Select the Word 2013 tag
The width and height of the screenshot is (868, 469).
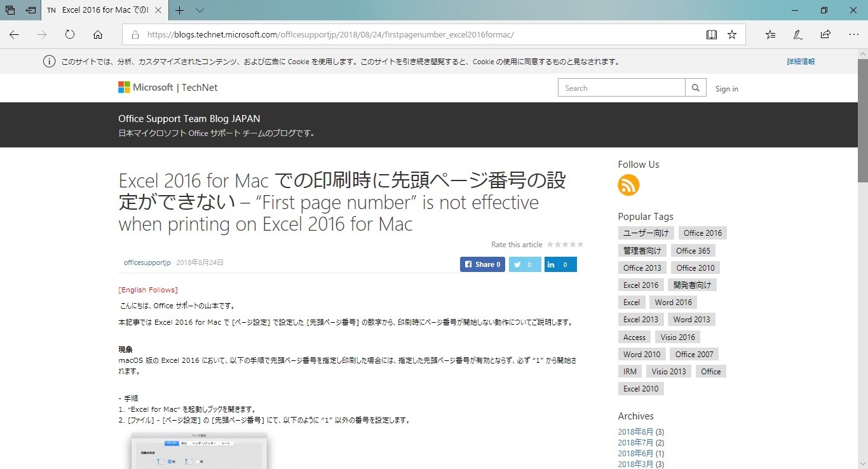[x=692, y=319]
